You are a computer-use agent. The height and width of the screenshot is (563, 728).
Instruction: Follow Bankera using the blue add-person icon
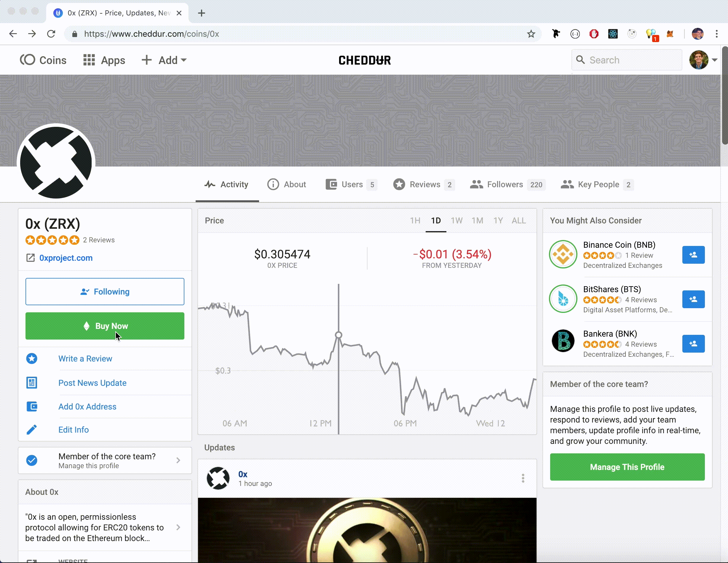tap(693, 343)
